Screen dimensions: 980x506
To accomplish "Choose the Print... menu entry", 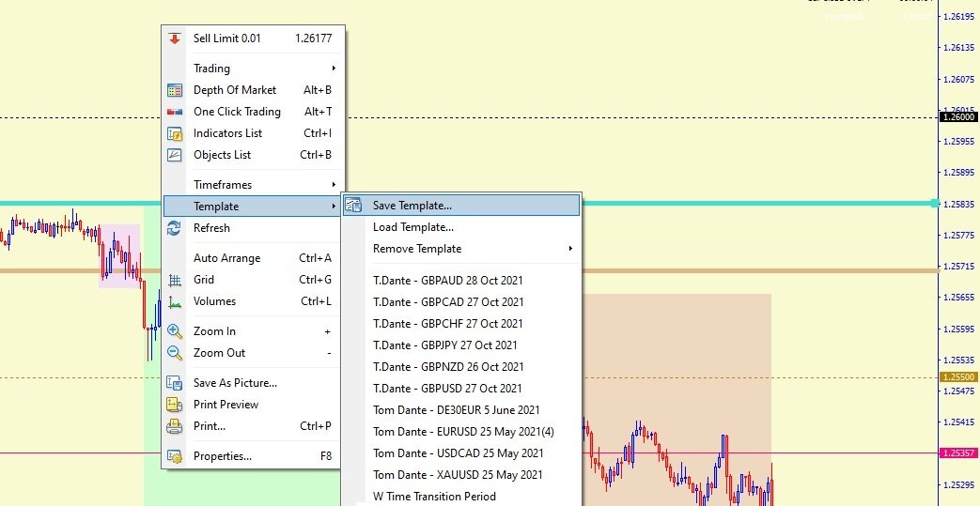I will 253,426.
